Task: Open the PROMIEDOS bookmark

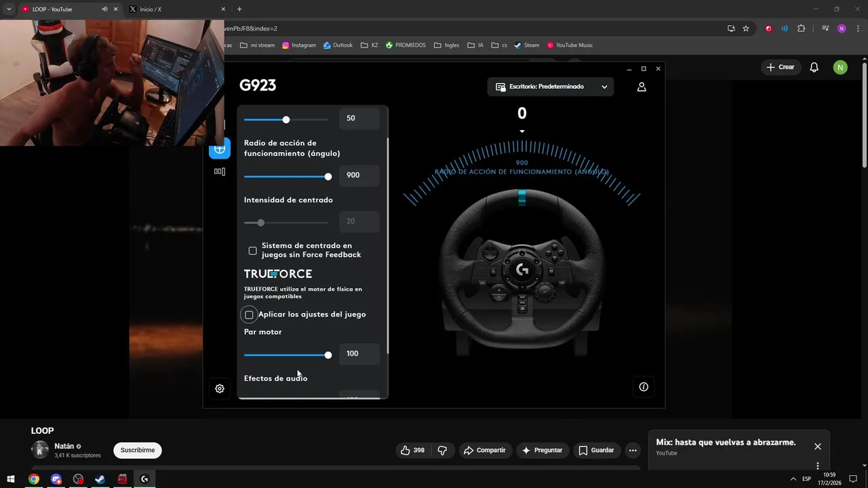Action: [x=406, y=45]
